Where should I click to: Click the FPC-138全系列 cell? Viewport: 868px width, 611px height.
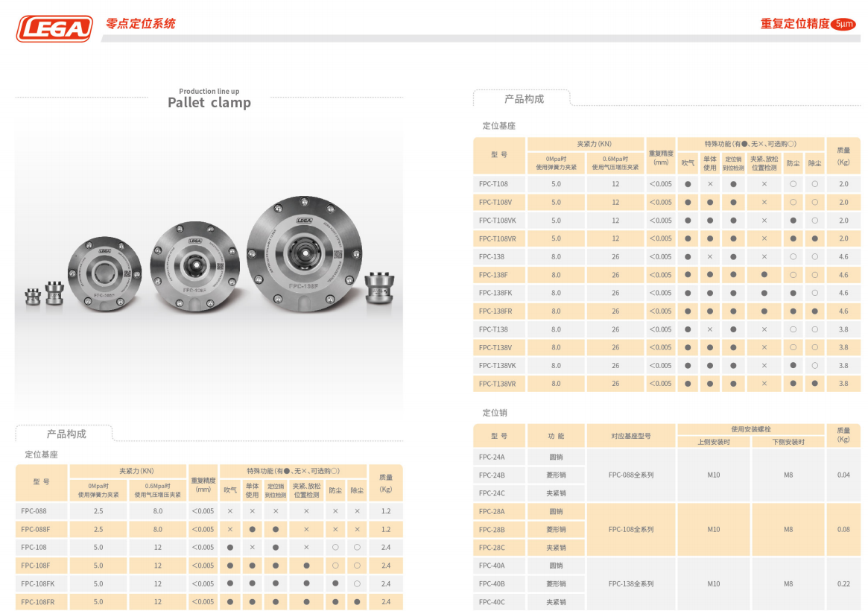point(631,583)
